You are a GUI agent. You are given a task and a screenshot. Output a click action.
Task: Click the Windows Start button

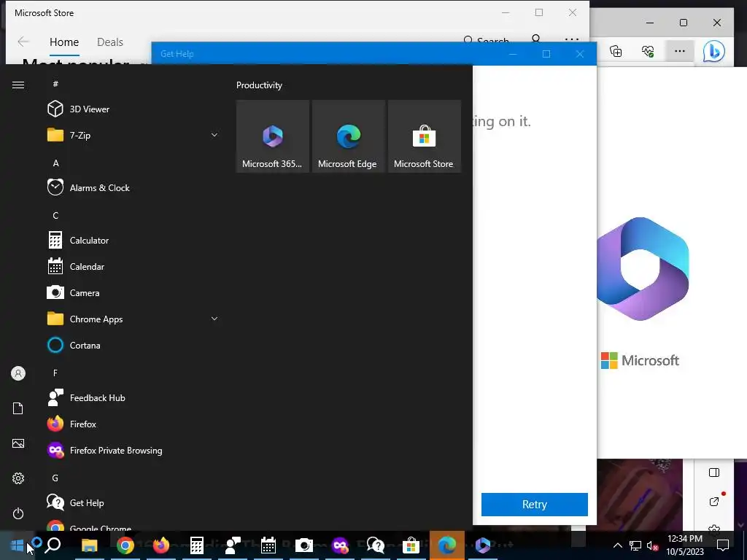[18, 545]
